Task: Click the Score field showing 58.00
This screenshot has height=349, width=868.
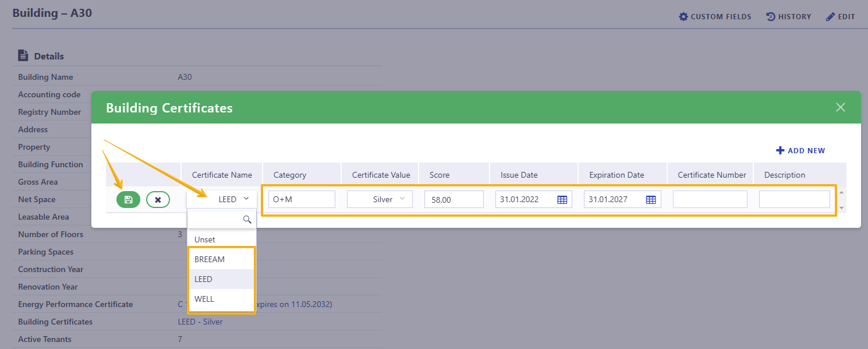Action: [x=454, y=199]
